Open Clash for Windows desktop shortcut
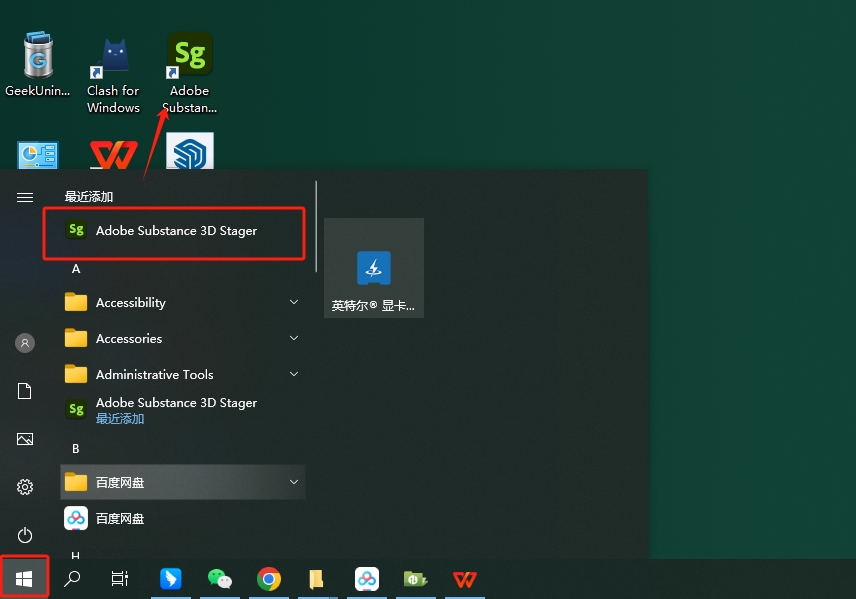Screen dimensions: 856x599 point(114,74)
